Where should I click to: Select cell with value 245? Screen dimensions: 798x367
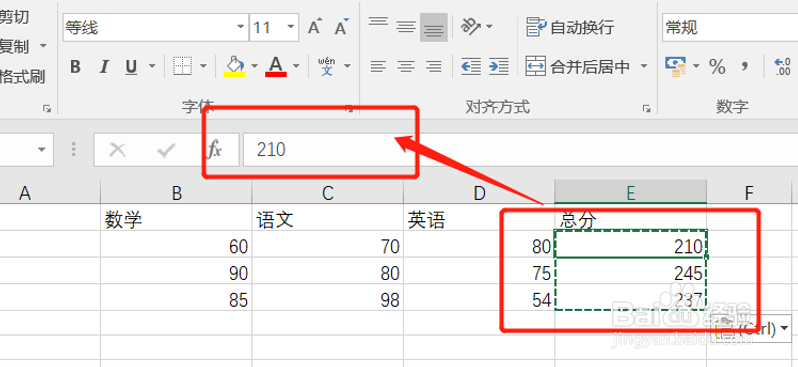[631, 273]
